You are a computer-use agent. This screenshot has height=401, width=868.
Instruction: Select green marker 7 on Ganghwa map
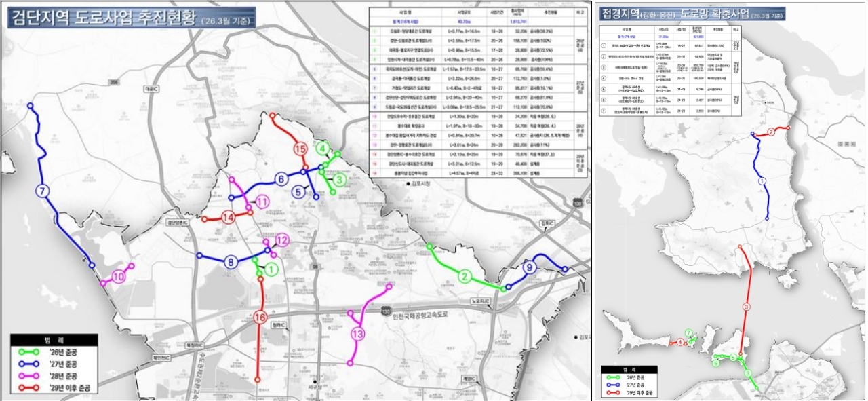(689, 332)
